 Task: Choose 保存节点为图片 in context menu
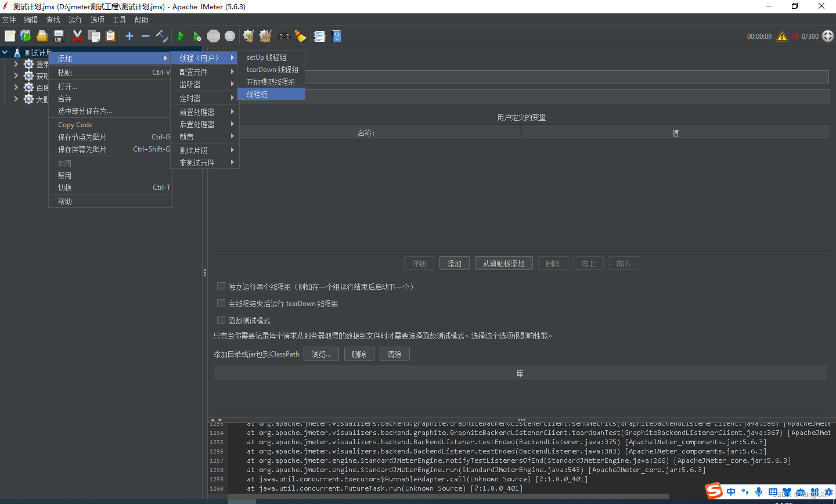[x=110, y=137]
